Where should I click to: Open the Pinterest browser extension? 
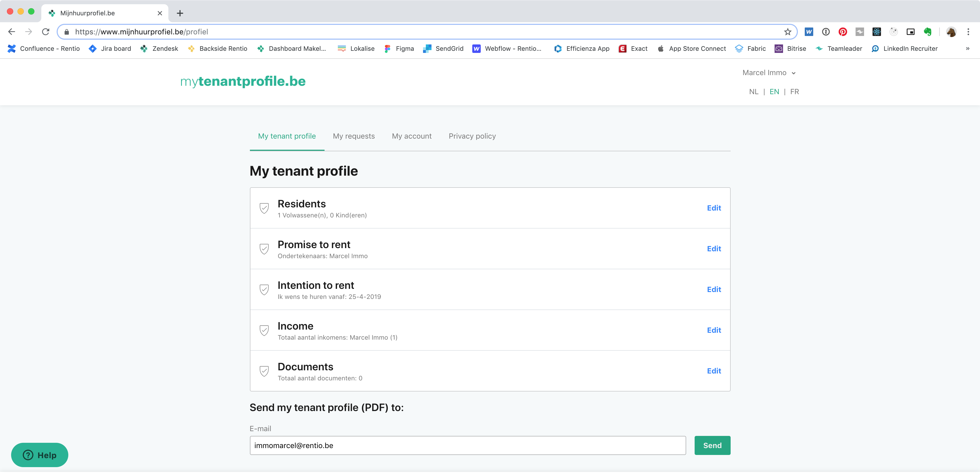843,32
